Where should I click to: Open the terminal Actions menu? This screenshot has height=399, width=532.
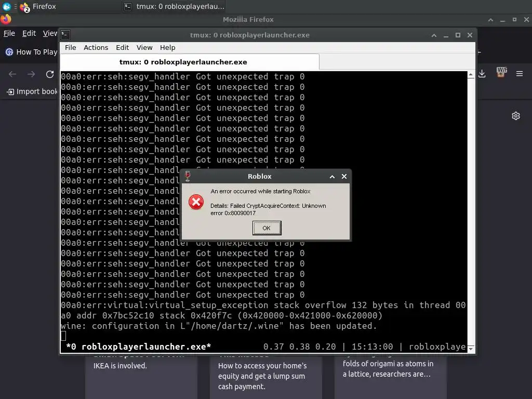[96, 47]
